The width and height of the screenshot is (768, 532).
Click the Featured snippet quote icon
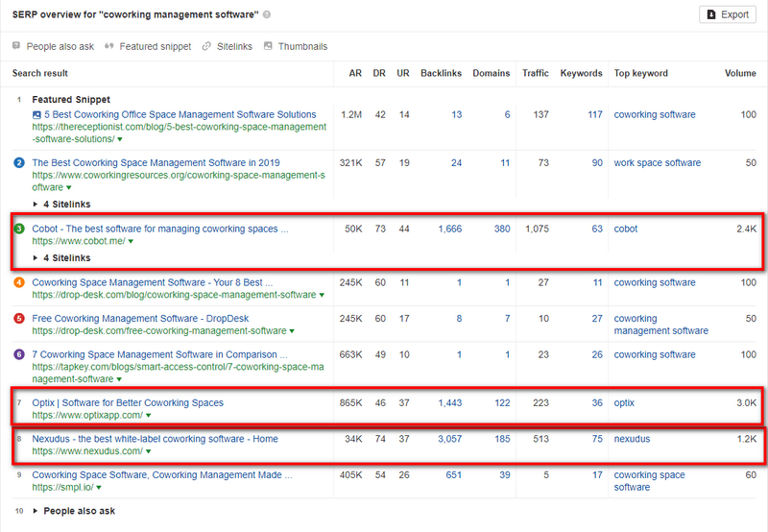pos(109,46)
